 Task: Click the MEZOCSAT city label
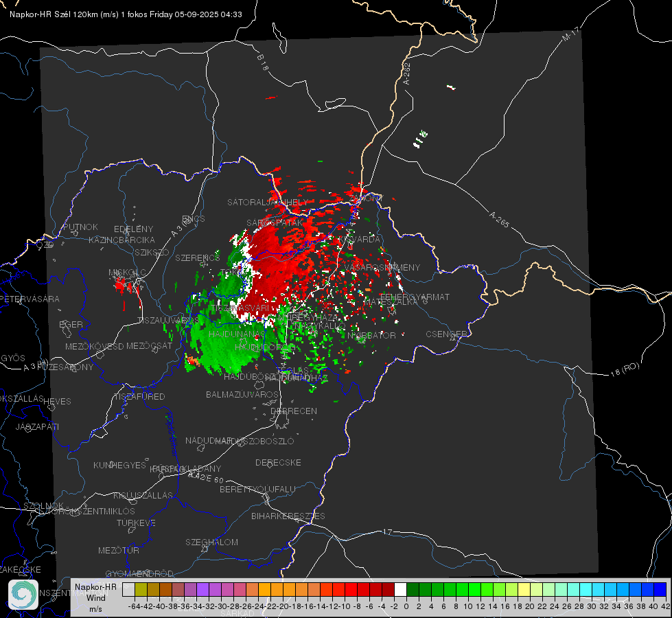[149, 345]
